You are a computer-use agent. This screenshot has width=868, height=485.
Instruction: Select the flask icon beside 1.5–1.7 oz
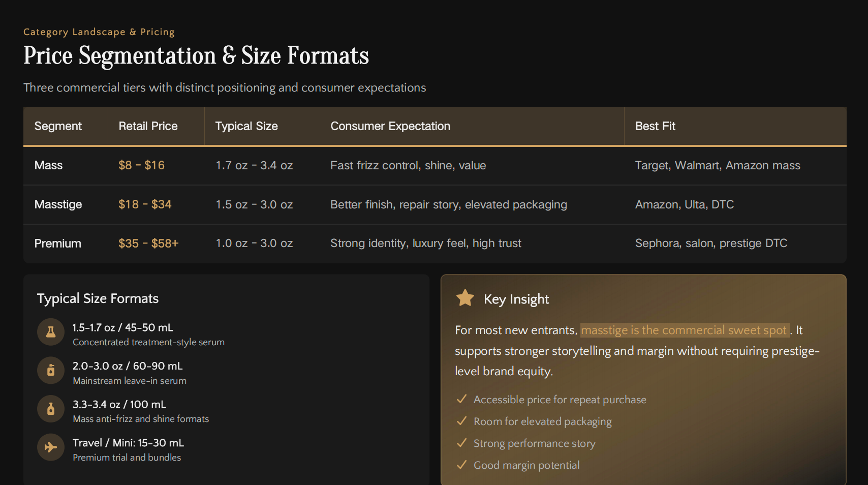[51, 332]
